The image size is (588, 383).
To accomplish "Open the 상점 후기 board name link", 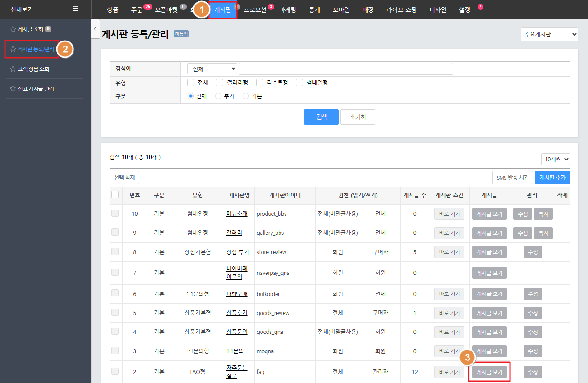I will 237,252.
